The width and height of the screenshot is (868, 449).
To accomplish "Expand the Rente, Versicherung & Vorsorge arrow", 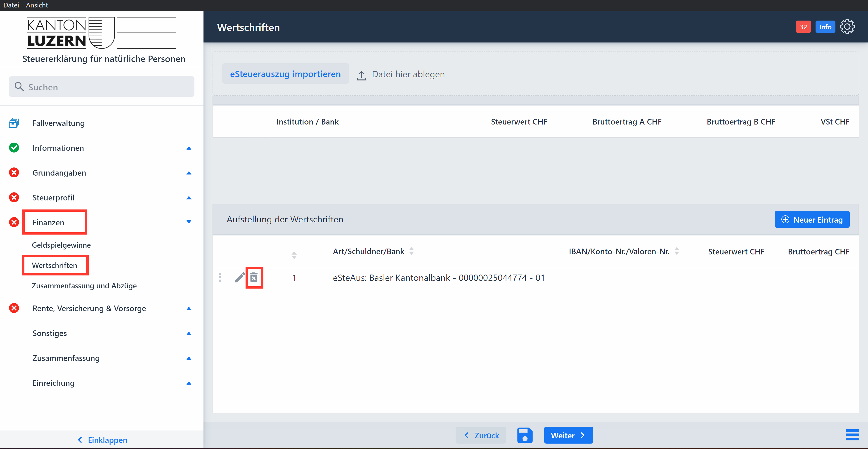I will (x=189, y=308).
